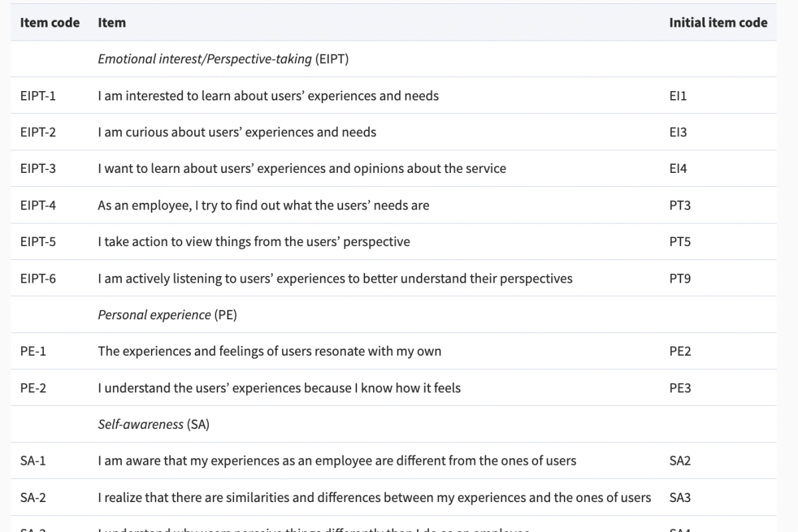Click the SA-1 item code cell

pyautogui.click(x=33, y=461)
